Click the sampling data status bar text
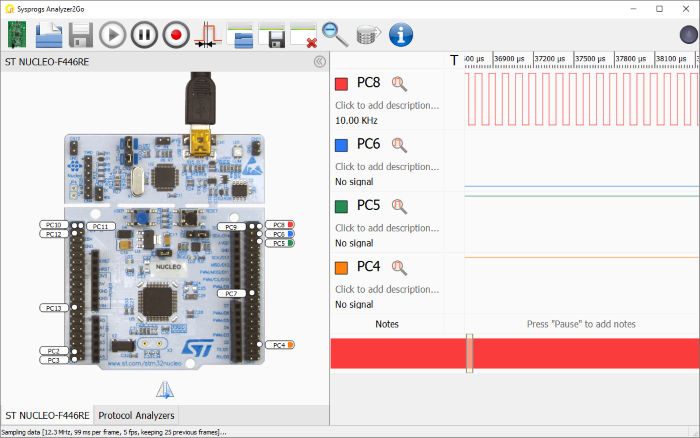Image resolution: width=700 pixels, height=438 pixels. (x=113, y=432)
